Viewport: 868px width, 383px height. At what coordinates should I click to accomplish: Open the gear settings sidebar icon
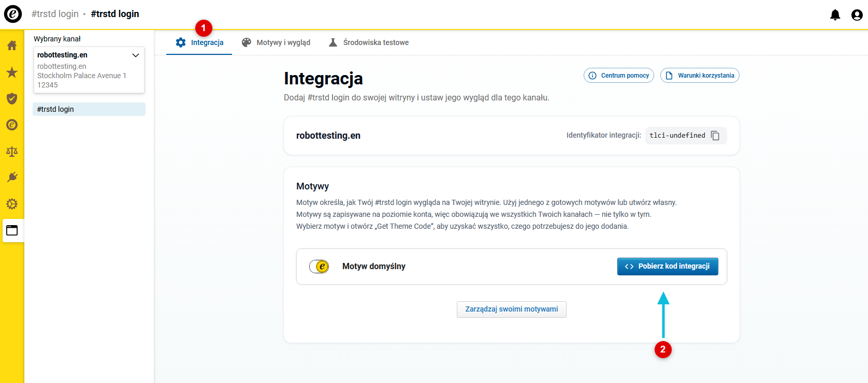pos(12,204)
